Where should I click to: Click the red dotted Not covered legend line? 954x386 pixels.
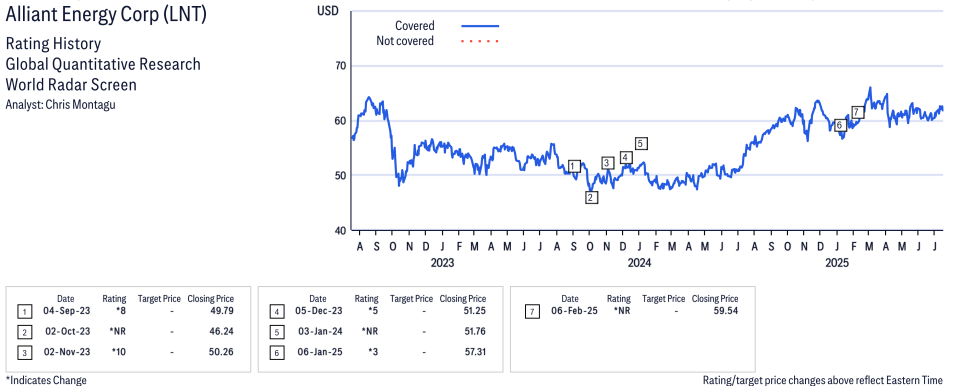coord(480,41)
